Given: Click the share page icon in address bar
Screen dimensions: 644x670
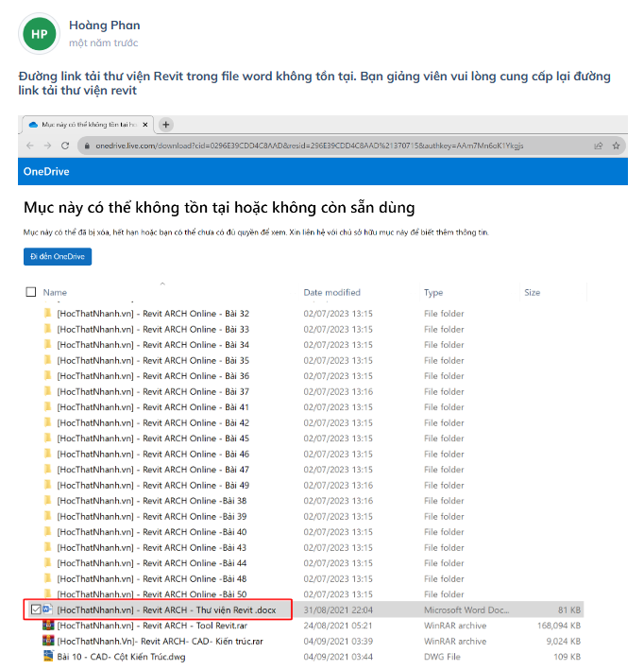Looking at the screenshot, I should point(599,146).
